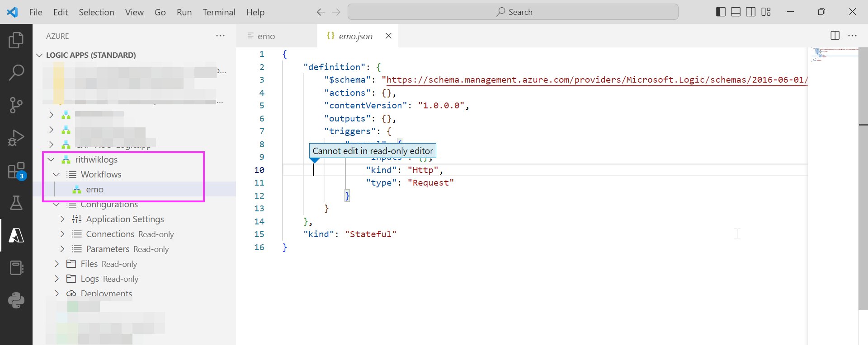868x345 pixels.
Task: Open the Selection menu
Action: tap(96, 12)
